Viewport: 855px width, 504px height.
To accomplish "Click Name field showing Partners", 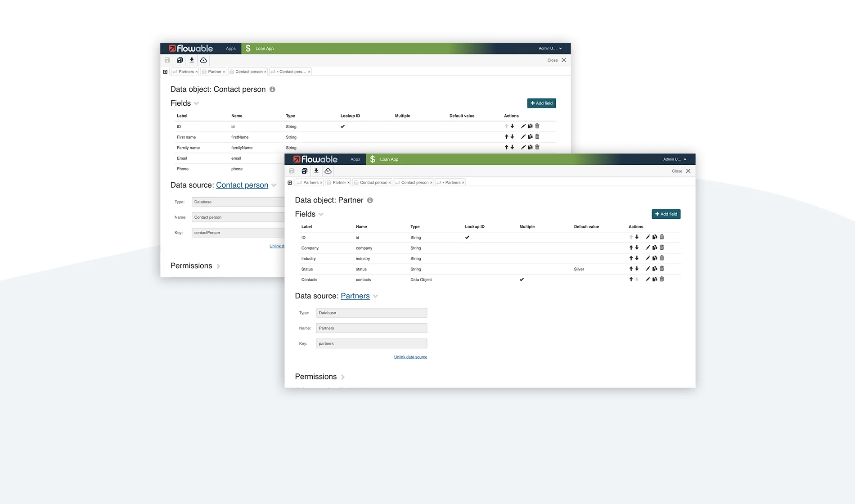I will click(372, 328).
